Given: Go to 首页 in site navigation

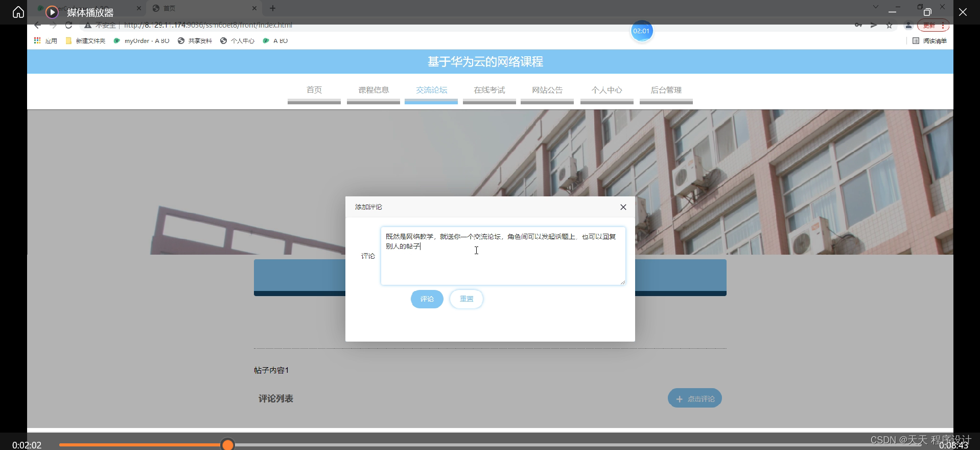Looking at the screenshot, I should tap(314, 90).
